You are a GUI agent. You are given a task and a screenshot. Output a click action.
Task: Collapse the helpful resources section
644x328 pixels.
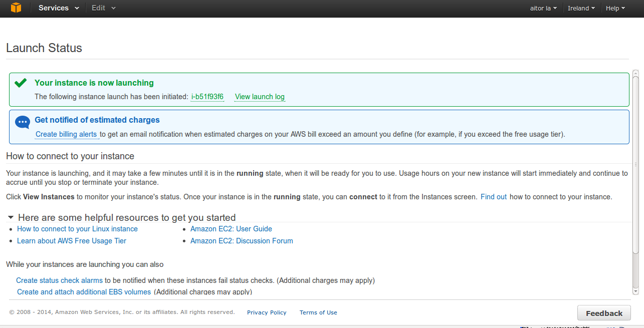[x=11, y=217]
